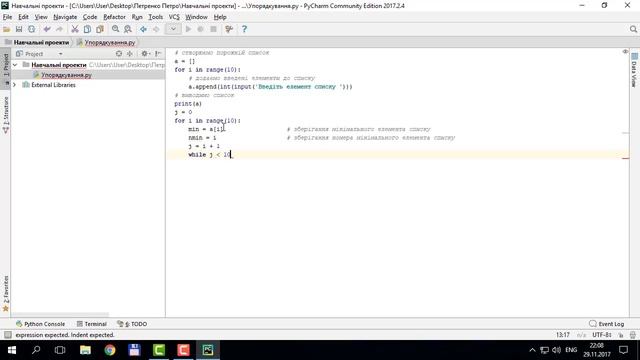Open the Code menu
This screenshot has height=360, width=640.
[x=90, y=17]
